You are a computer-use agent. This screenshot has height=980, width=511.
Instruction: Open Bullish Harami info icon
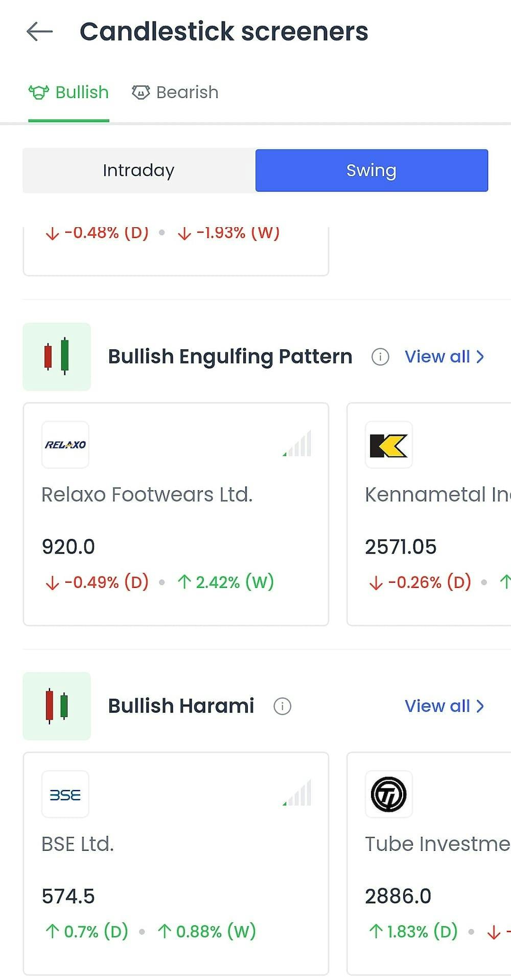point(283,706)
